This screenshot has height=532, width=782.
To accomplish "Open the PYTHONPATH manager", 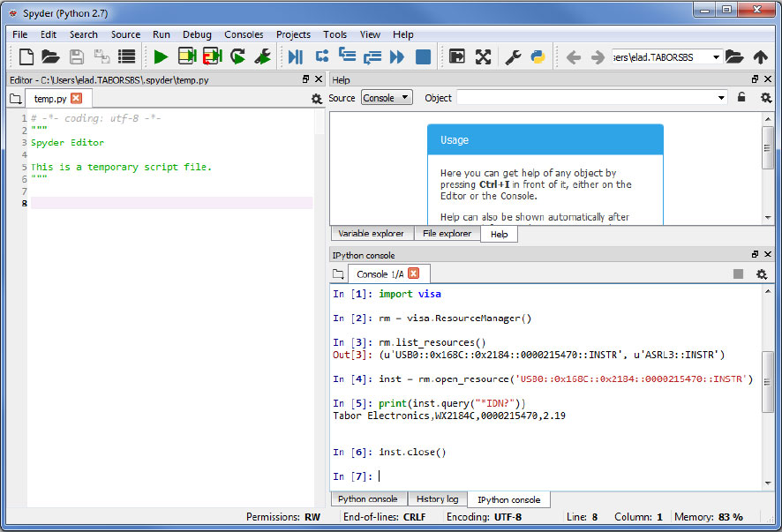I will 538,56.
